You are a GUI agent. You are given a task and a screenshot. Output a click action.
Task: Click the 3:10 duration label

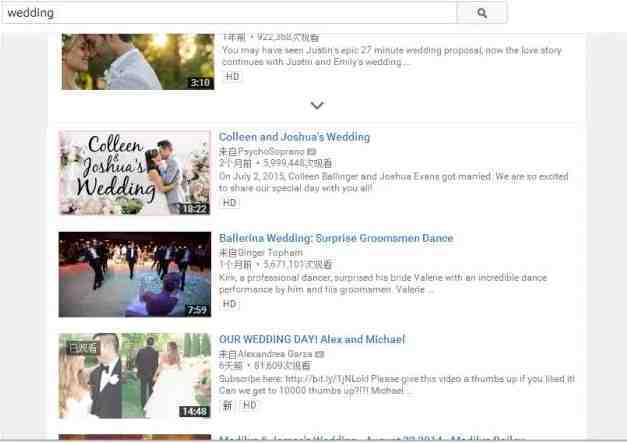(x=201, y=83)
